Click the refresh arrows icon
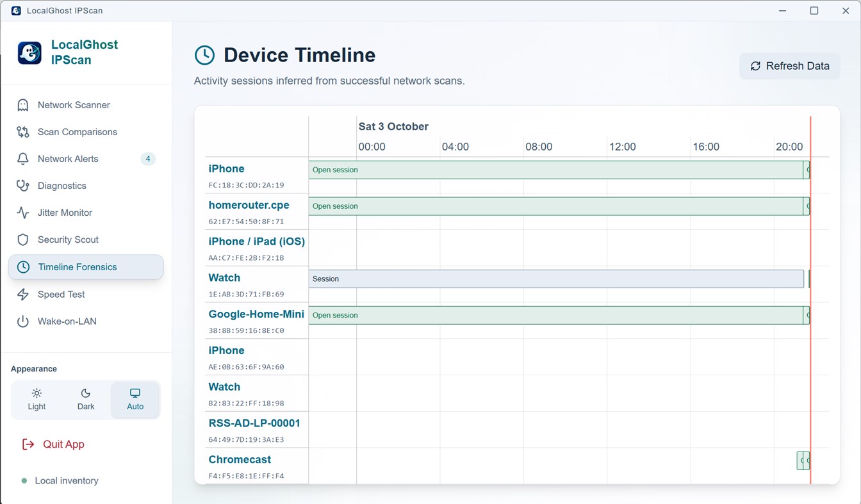The height and width of the screenshot is (504, 861). pos(756,66)
